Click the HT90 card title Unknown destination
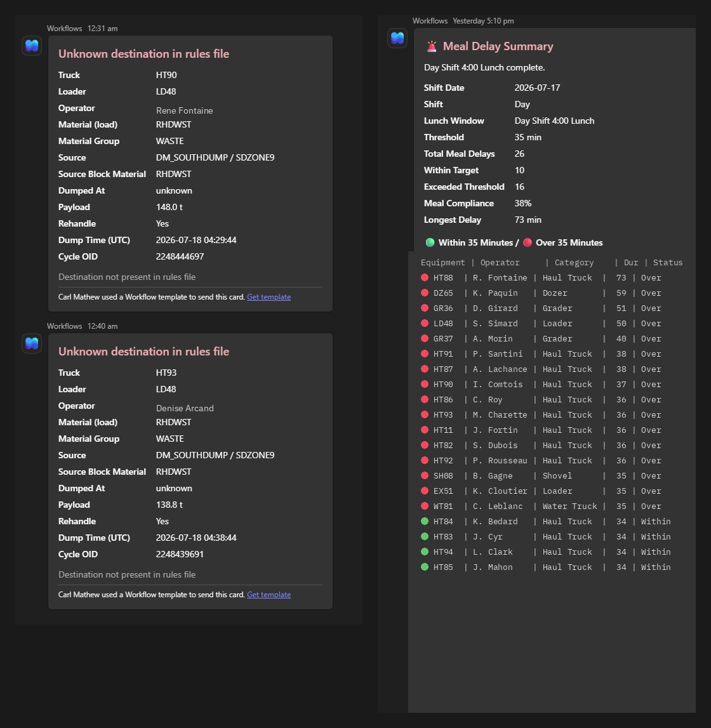The height and width of the screenshot is (728, 711). click(144, 53)
